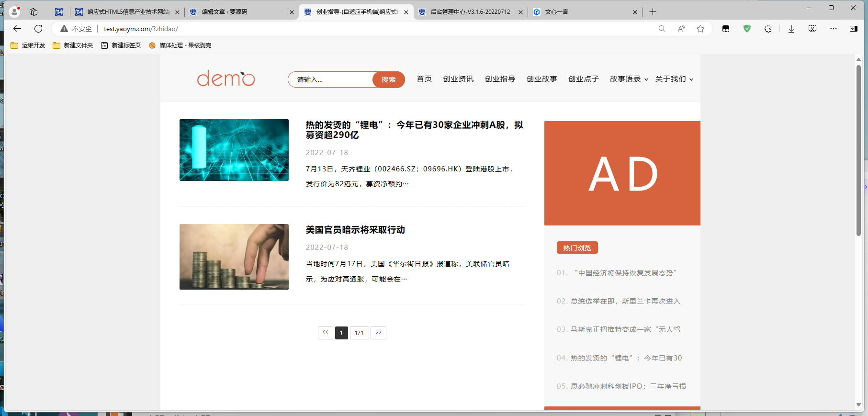Viewport: 868px width, 416px height.
Task: Open the 媒体处理 - 果核剥壳 bookmark
Action: pos(180,45)
